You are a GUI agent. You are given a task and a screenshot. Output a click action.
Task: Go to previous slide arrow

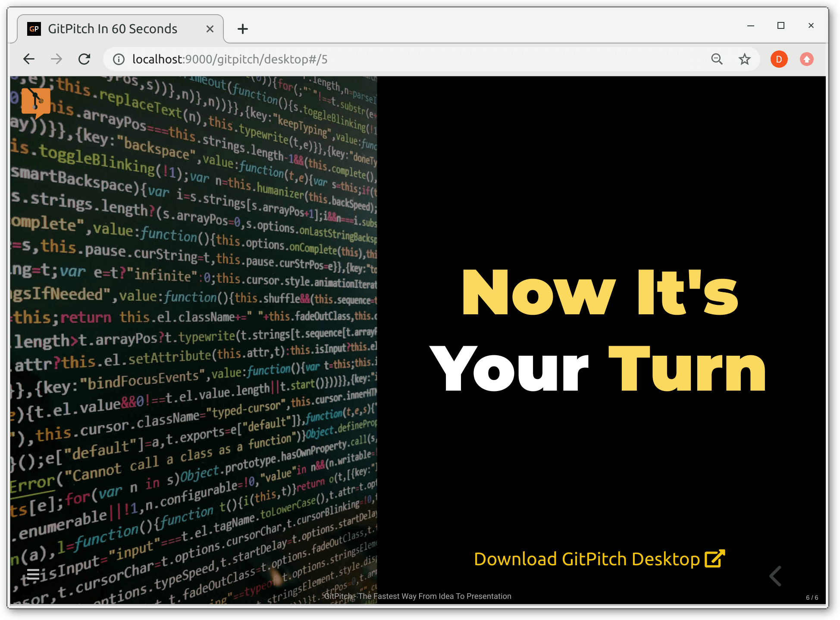click(775, 576)
